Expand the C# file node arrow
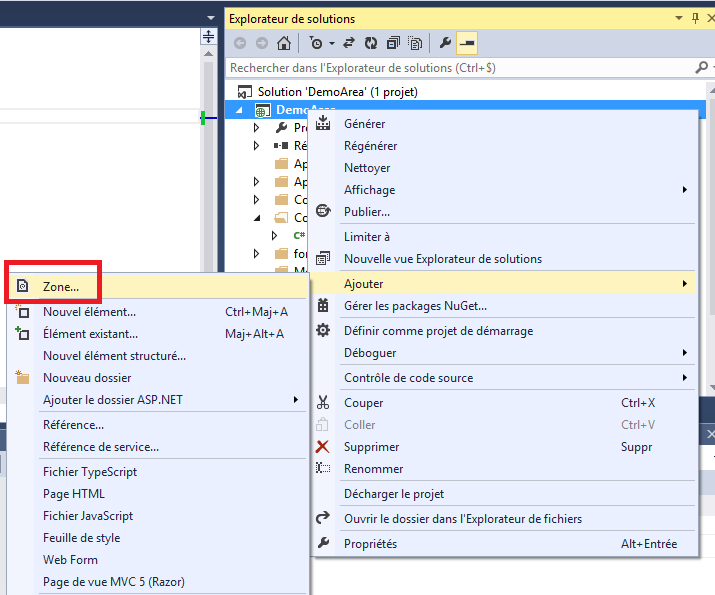 274,235
